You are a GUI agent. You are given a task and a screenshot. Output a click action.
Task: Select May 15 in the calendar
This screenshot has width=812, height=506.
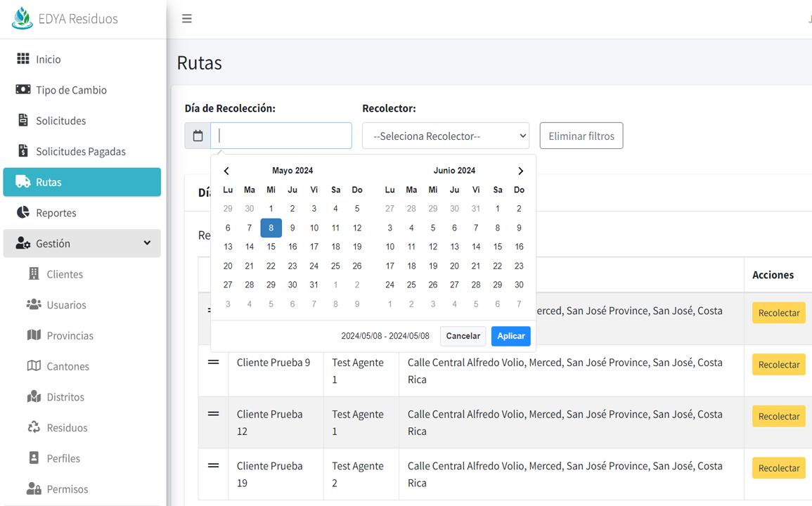click(271, 247)
